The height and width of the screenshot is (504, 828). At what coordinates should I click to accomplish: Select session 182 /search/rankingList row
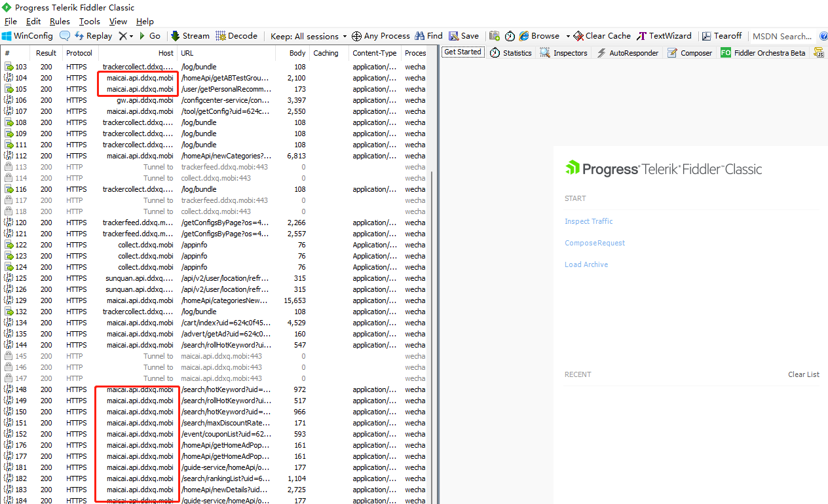pos(214,478)
